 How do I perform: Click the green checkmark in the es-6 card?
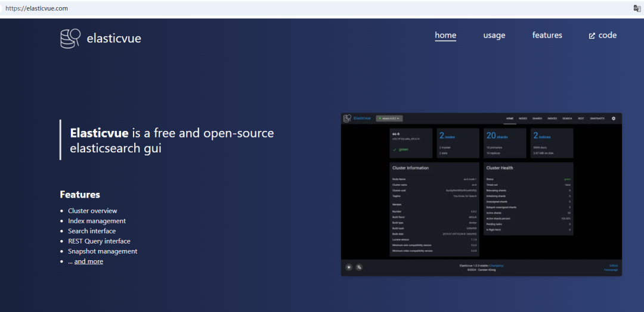pyautogui.click(x=395, y=149)
